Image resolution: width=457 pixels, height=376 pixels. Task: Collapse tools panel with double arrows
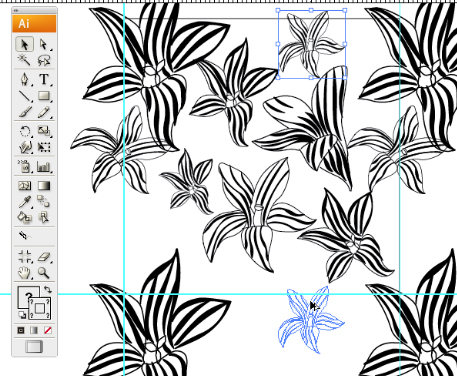pyautogui.click(x=16, y=10)
